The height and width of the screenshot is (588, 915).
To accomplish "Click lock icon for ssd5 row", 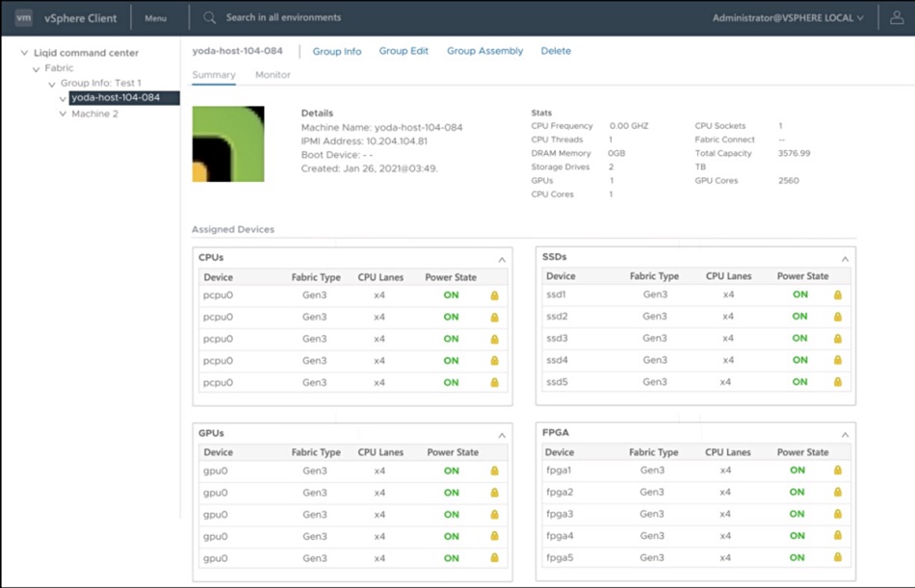I will [x=838, y=382].
